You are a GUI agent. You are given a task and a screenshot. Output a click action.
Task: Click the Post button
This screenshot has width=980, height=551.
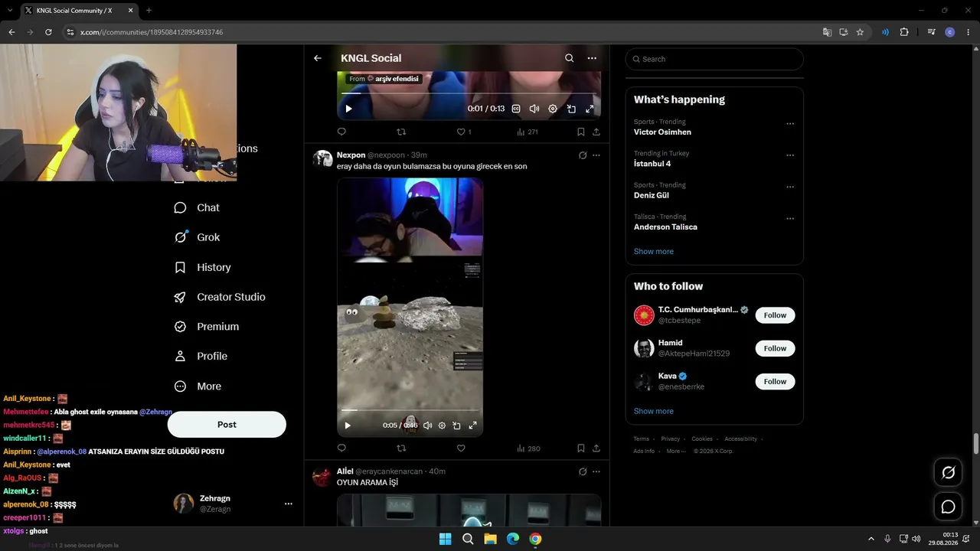[x=227, y=425]
